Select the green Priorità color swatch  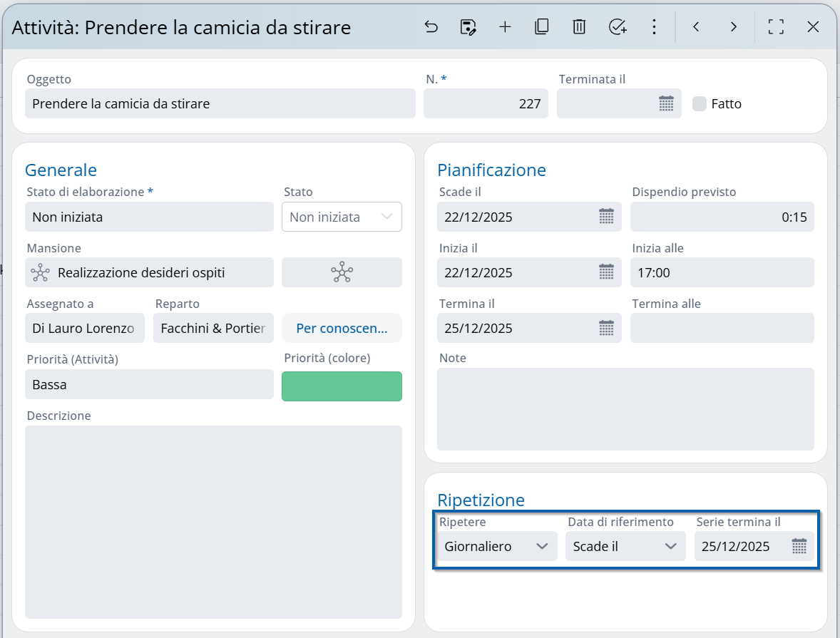click(x=342, y=386)
